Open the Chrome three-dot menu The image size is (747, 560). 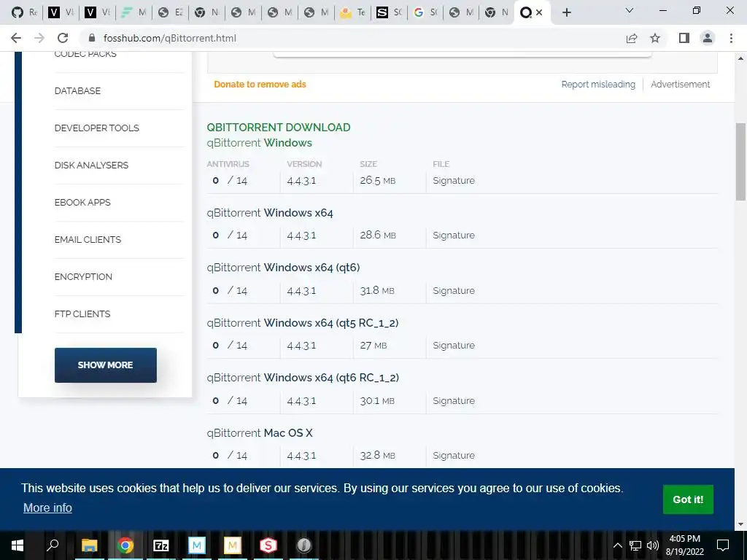point(731,38)
